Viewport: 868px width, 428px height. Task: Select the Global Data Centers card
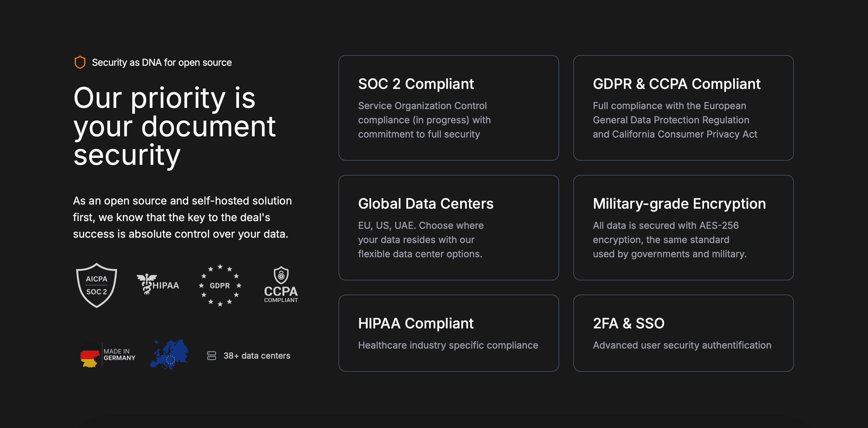point(448,227)
